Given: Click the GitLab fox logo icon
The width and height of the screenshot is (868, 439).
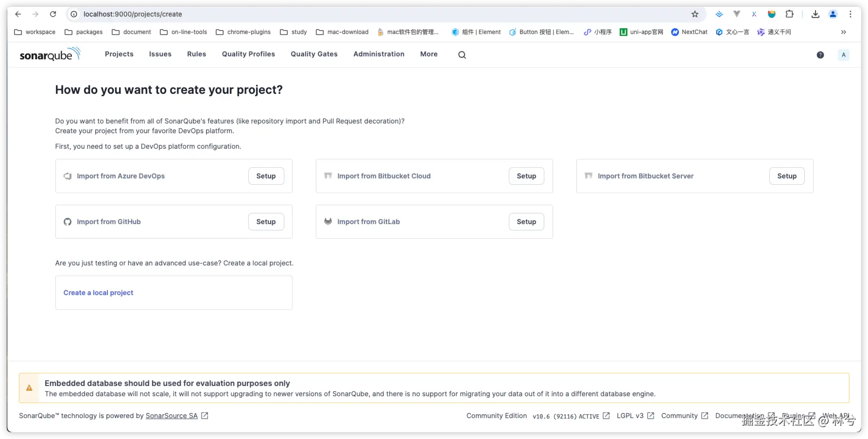Looking at the screenshot, I should 328,222.
